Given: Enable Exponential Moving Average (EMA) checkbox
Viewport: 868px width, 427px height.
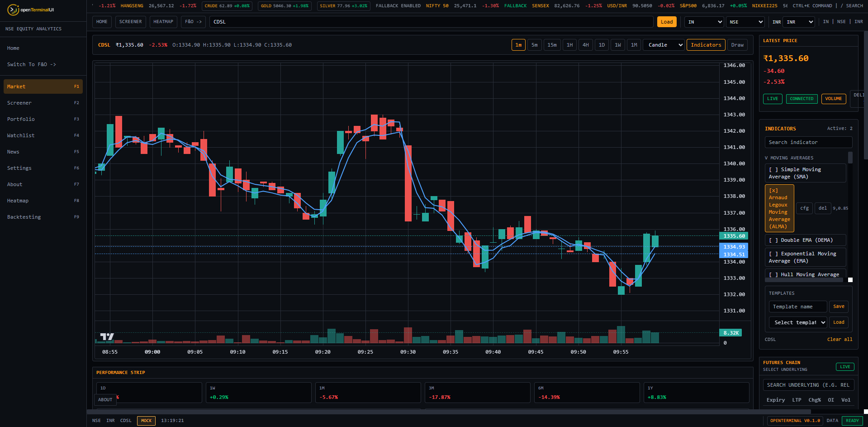Looking at the screenshot, I should (805, 257).
